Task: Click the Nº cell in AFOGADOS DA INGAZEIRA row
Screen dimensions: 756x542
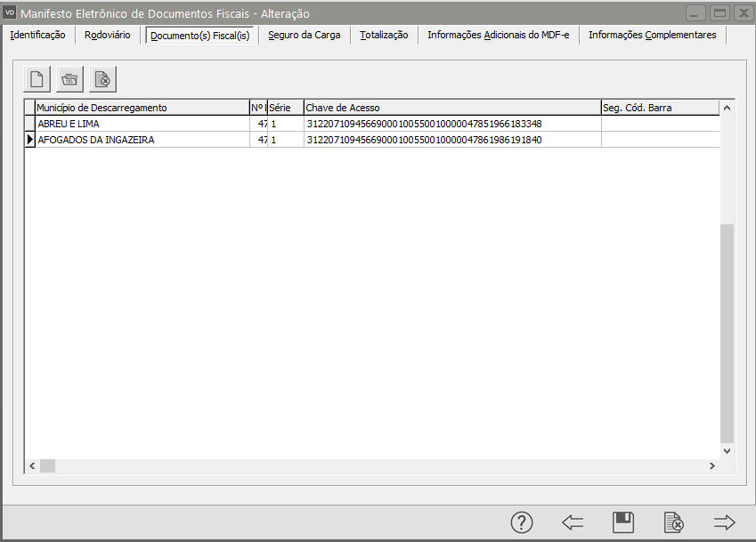Action: click(x=258, y=140)
